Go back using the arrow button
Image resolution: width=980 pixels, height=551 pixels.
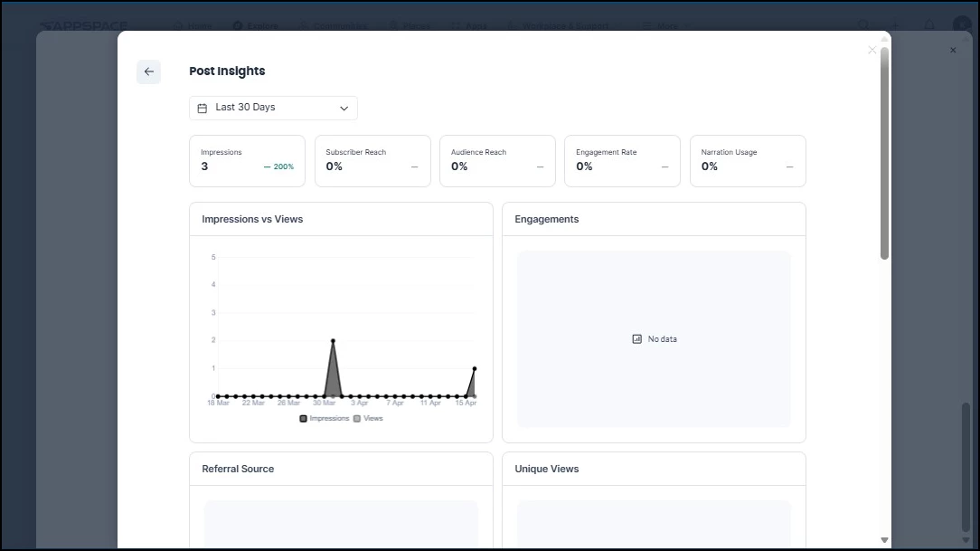149,71
